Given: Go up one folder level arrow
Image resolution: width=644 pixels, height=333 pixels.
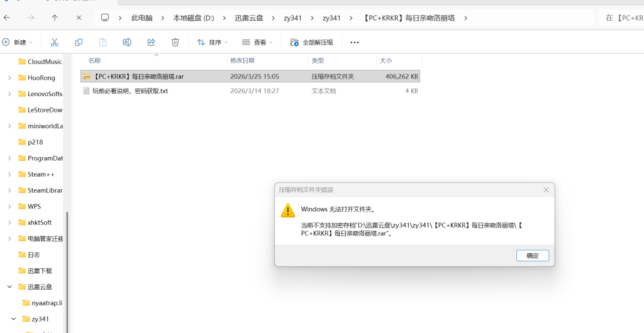Looking at the screenshot, I should click(55, 18).
